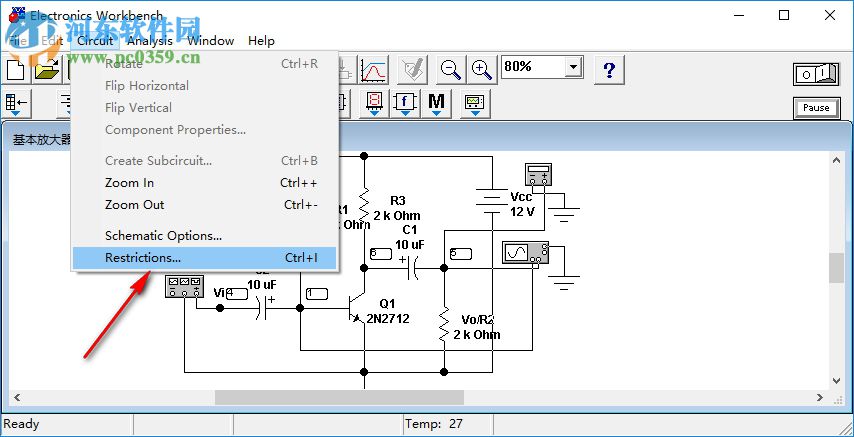The width and height of the screenshot is (854, 437).
Task: Click the node 6 label box
Action: (381, 253)
